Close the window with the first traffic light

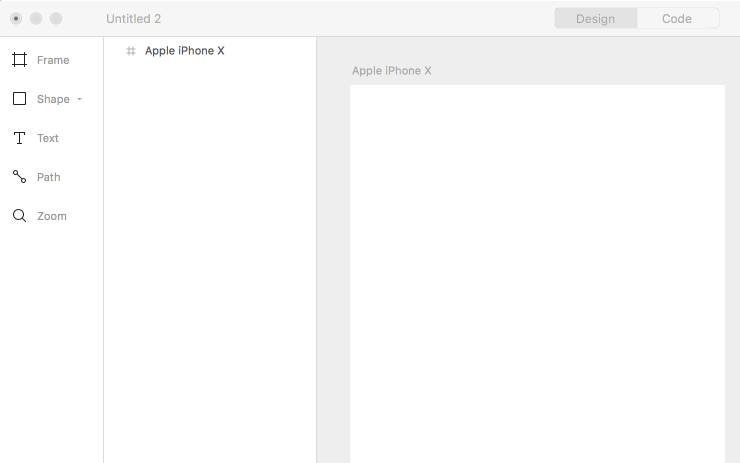16,18
